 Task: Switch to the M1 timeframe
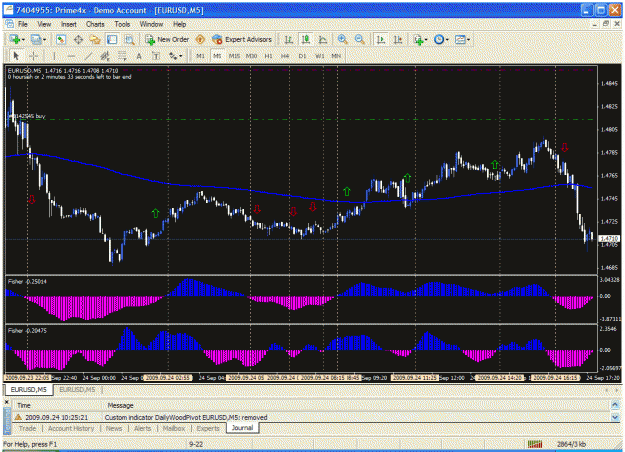pos(200,56)
